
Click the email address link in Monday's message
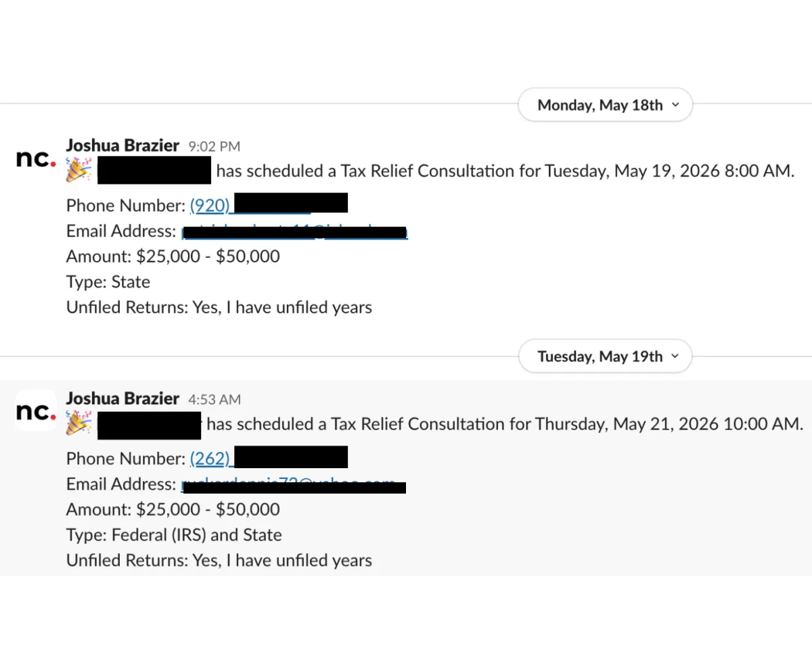point(294,231)
